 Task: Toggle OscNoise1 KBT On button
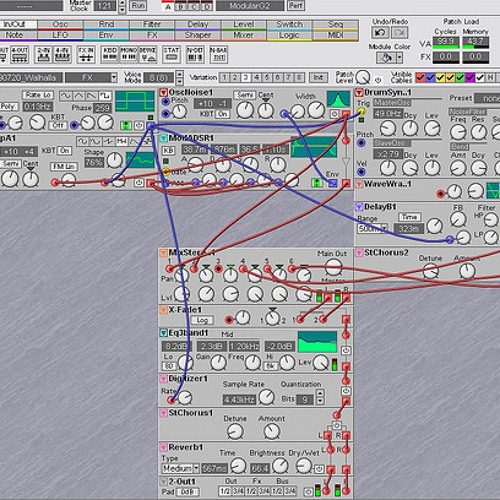pos(223,114)
